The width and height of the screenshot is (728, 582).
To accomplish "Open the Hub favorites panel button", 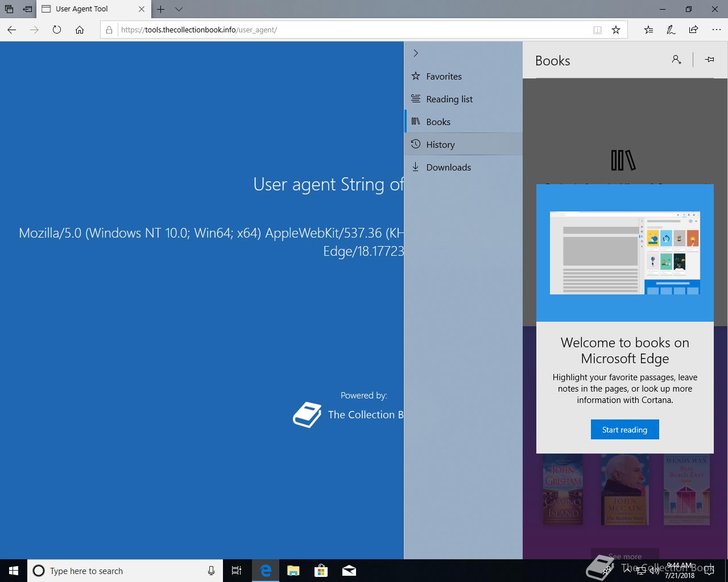I will pos(648,30).
